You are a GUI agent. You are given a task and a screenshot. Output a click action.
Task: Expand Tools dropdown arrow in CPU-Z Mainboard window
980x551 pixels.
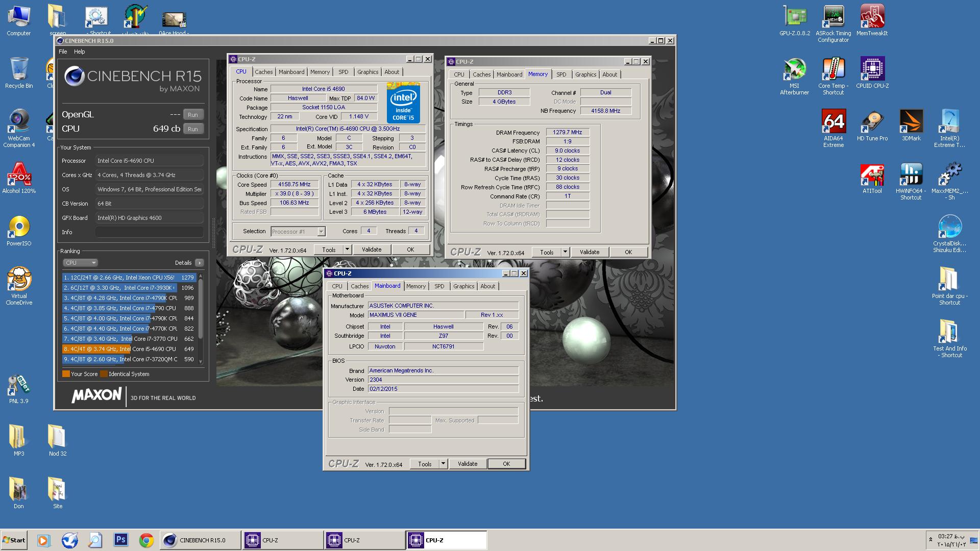point(443,464)
